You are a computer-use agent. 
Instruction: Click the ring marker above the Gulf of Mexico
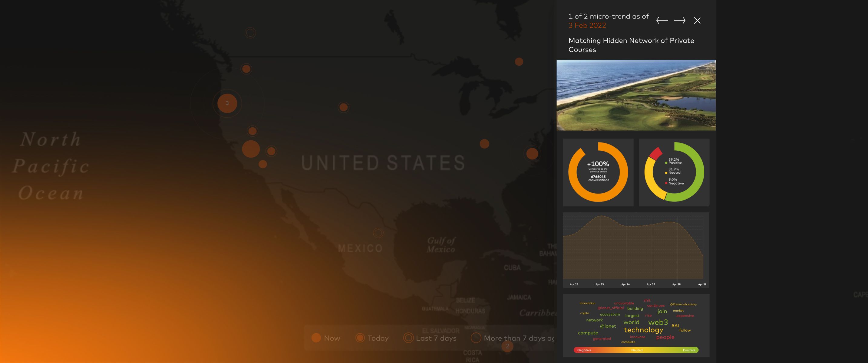378,233
